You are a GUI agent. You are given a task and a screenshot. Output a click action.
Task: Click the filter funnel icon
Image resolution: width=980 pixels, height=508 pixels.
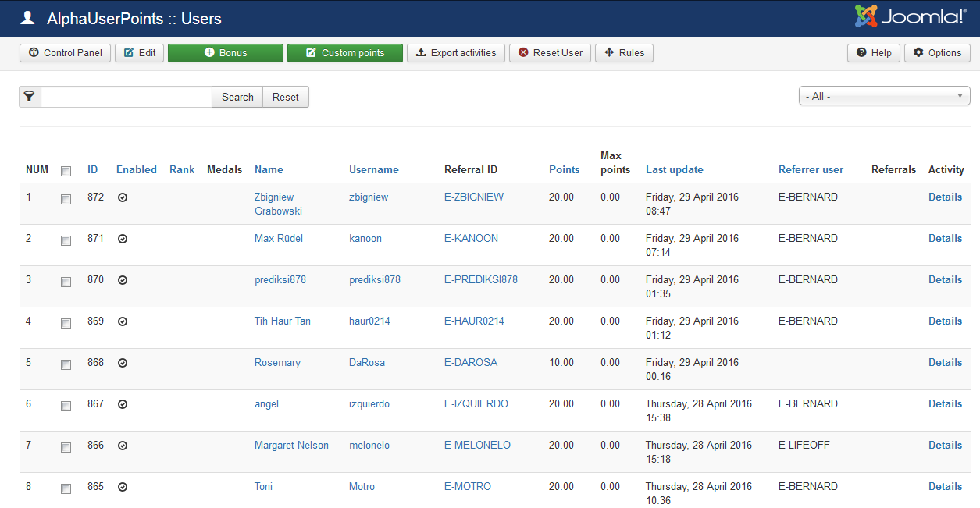pos(30,97)
